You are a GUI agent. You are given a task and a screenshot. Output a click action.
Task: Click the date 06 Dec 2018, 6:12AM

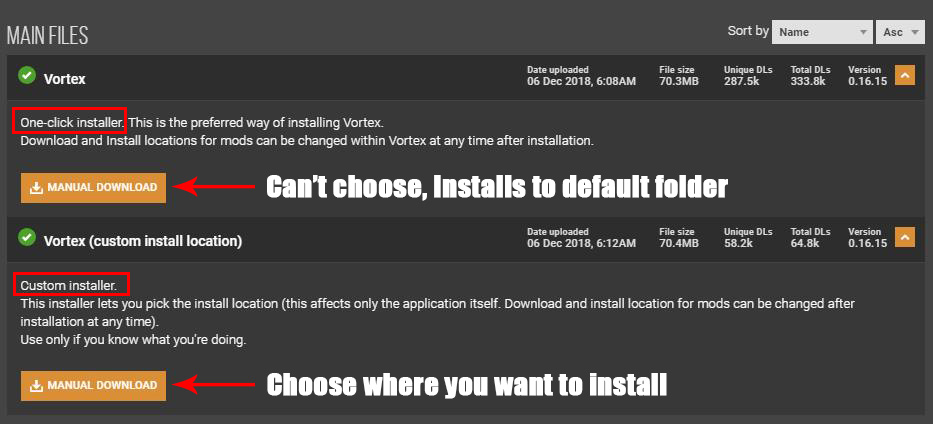581,243
